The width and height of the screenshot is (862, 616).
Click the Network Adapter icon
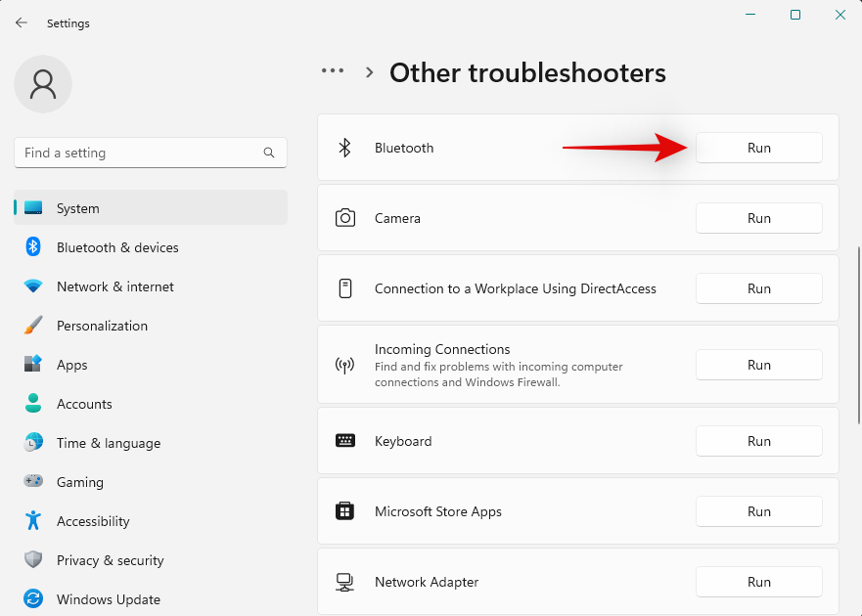coord(344,582)
